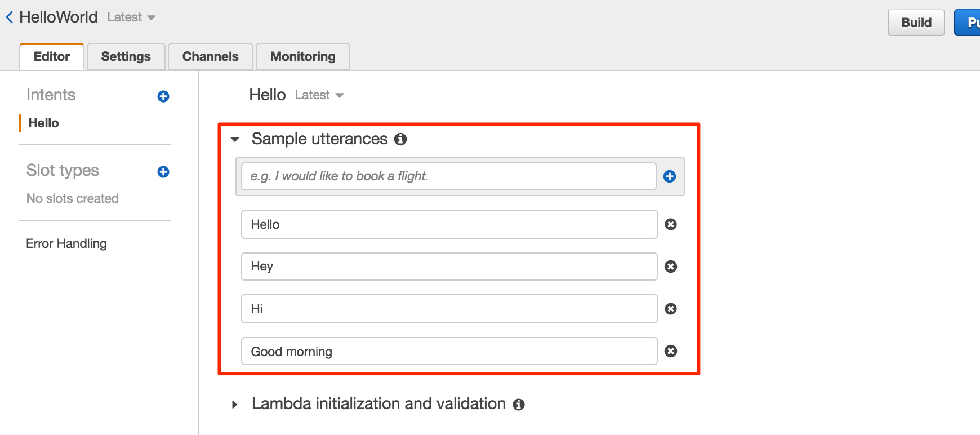980x435 pixels.
Task: Open the Monitoring tab
Action: click(x=303, y=56)
